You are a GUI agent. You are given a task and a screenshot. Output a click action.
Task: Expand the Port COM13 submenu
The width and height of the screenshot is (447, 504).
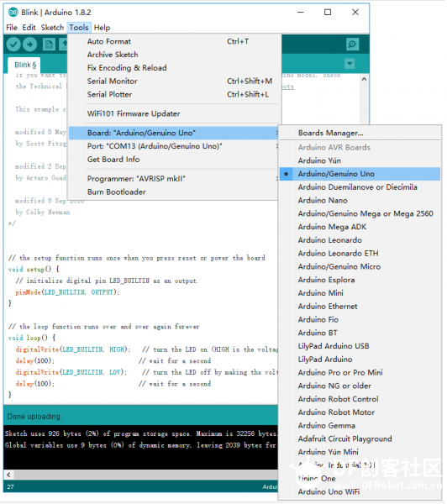click(174, 146)
